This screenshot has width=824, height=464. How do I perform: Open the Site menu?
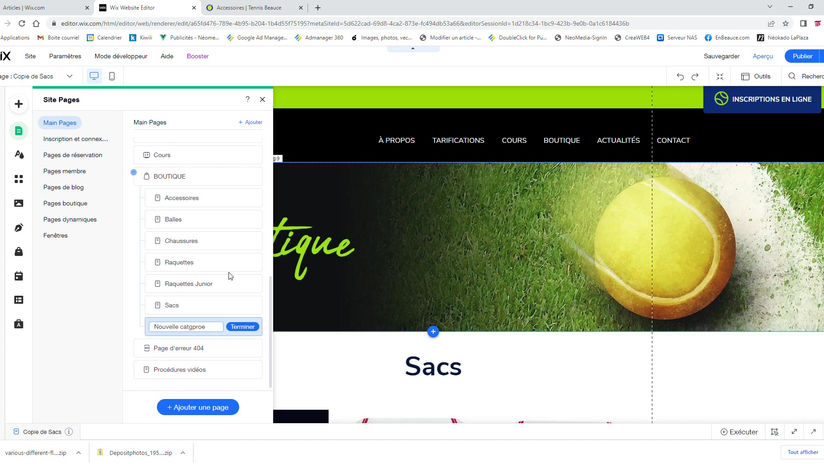30,56
